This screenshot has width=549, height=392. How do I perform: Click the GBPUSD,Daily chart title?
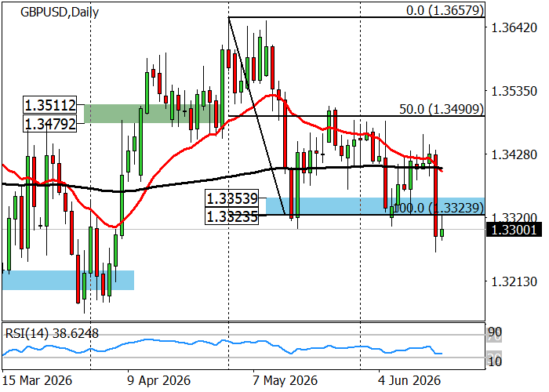pyautogui.click(x=60, y=13)
